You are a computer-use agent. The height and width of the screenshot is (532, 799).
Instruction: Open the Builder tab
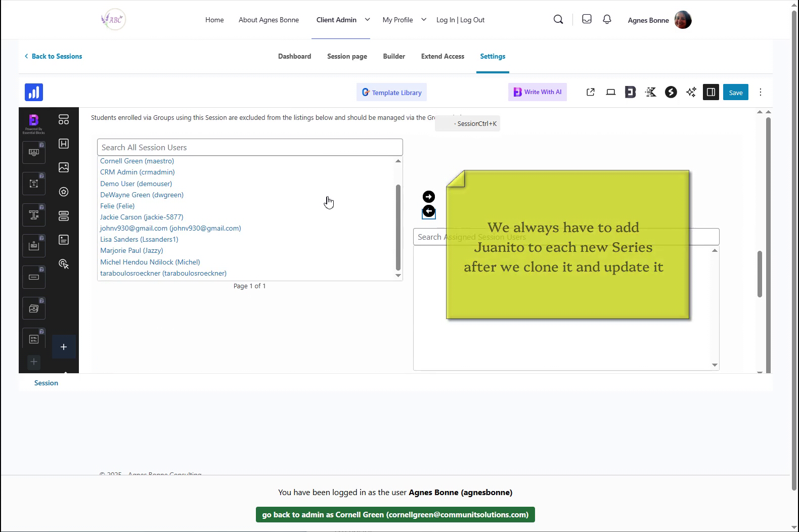click(394, 56)
